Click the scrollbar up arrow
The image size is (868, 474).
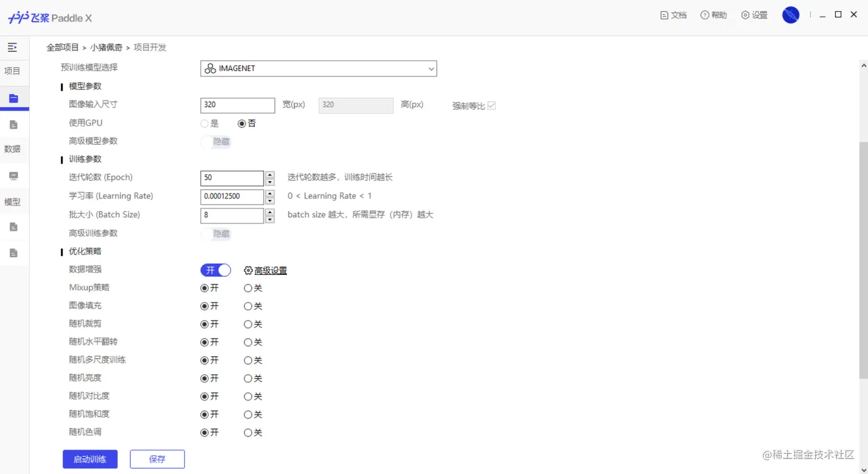863,66
